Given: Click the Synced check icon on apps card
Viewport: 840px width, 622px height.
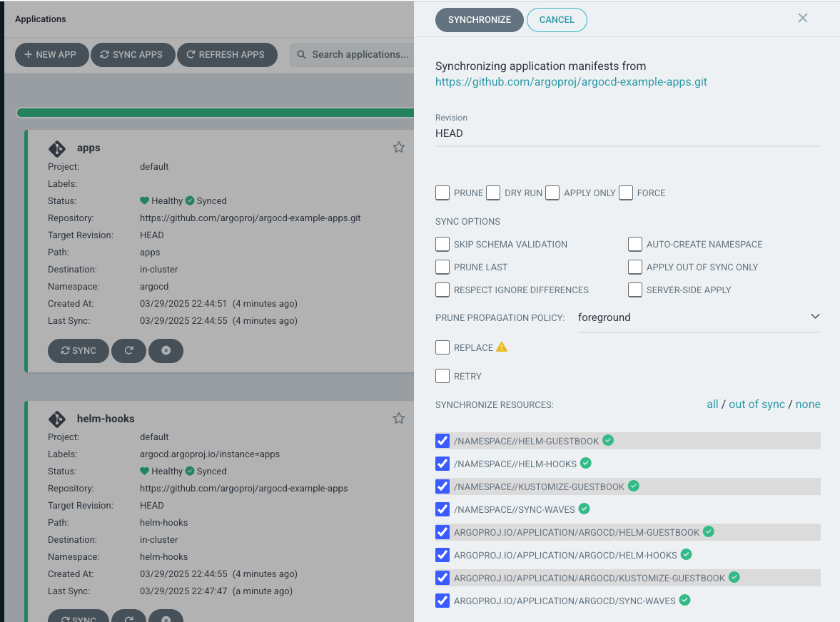Looking at the screenshot, I should (x=190, y=200).
